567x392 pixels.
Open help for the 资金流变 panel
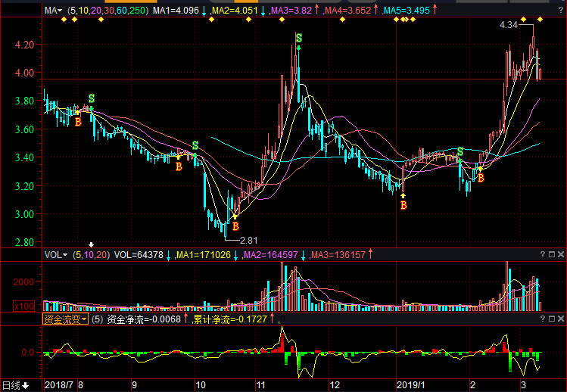(543, 319)
